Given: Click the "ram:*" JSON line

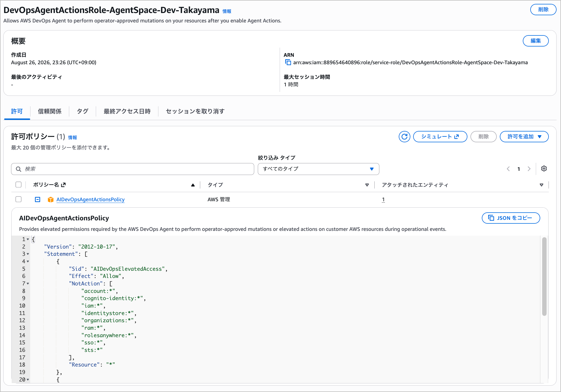Looking at the screenshot, I should tap(93, 328).
